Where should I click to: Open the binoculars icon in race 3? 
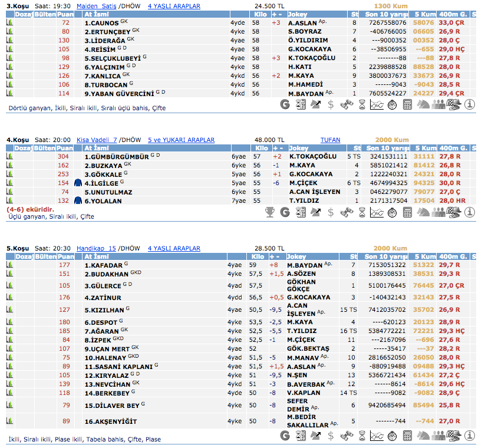pyautogui.click(x=346, y=104)
